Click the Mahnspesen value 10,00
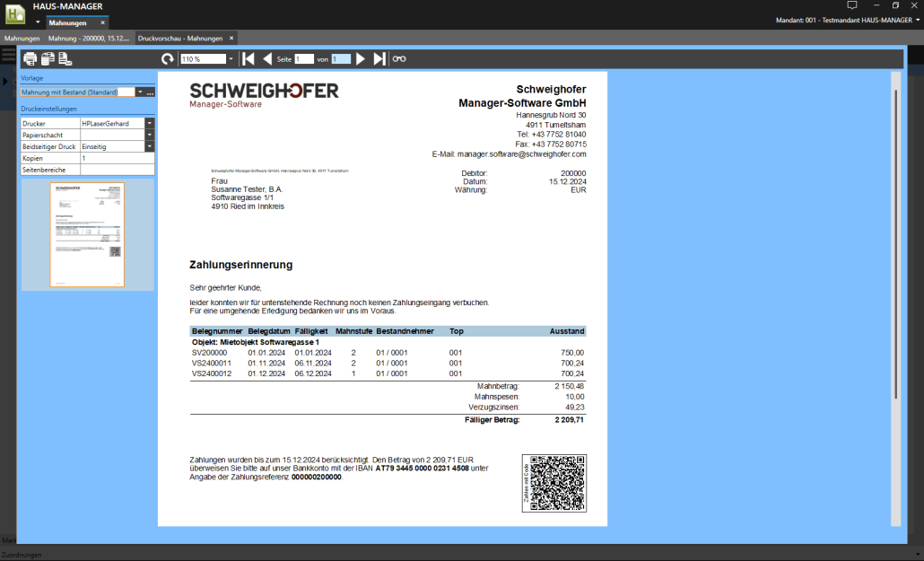The height and width of the screenshot is (561, 924). pyautogui.click(x=574, y=397)
